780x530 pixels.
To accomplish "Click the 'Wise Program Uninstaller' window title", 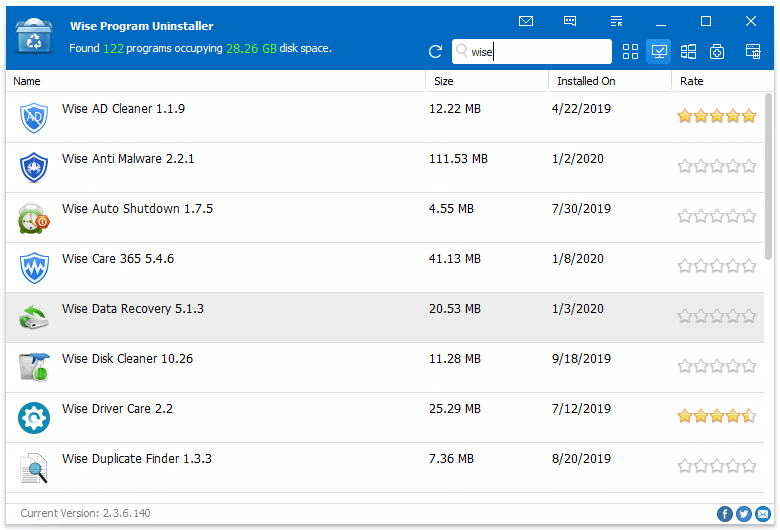I will 141,26.
